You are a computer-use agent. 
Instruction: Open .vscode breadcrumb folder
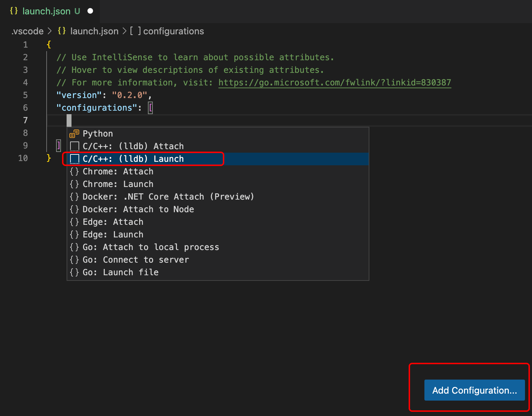[27, 31]
